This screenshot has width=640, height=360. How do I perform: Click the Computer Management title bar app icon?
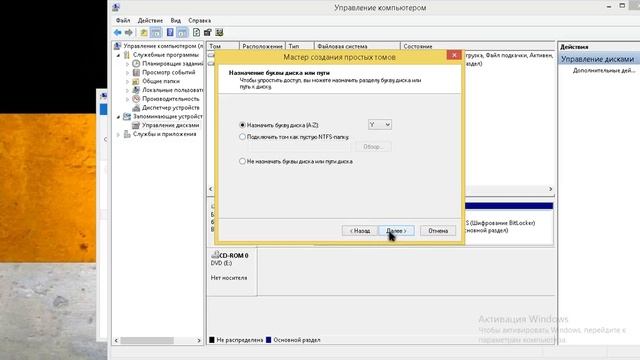click(x=116, y=7)
